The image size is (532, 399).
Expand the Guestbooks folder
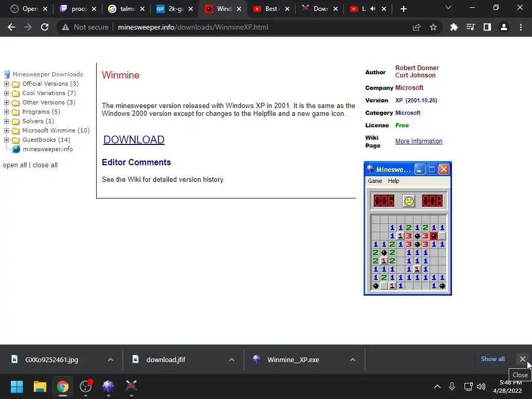[6, 140]
